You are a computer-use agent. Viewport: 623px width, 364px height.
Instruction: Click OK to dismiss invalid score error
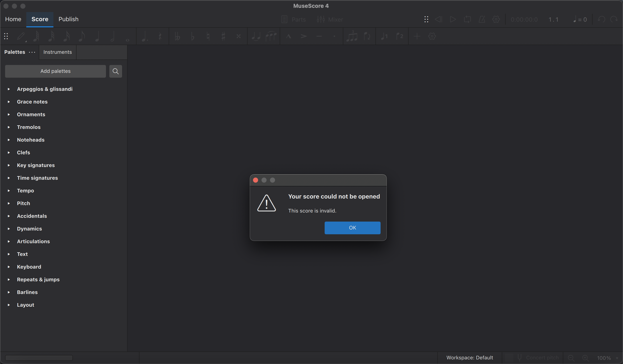point(352,227)
